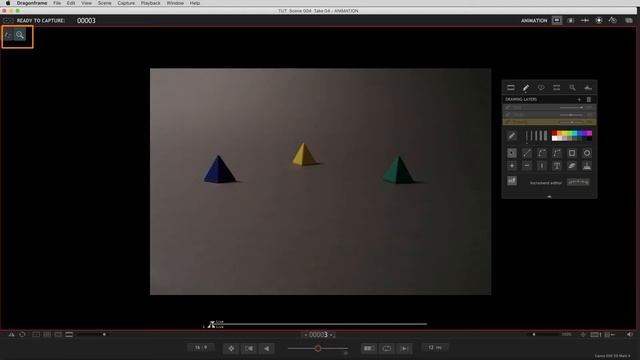The image size is (640, 360).
Task: Step forward one frame
Action: 404,348
